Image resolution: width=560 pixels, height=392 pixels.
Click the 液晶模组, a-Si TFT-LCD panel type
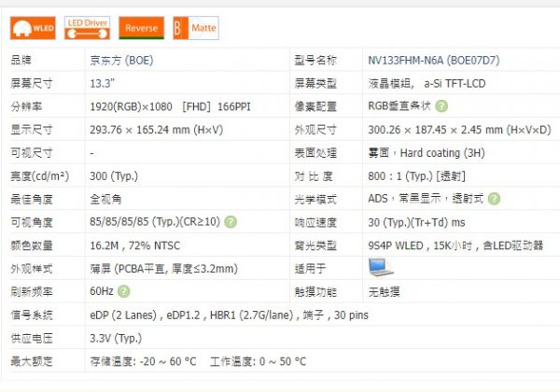[427, 83]
